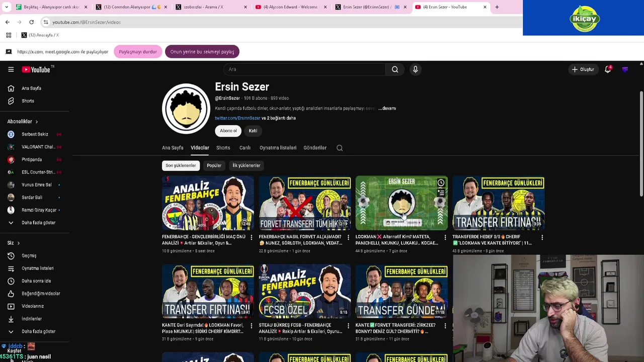
Task: Activate voice search microphone
Action: 415,69
